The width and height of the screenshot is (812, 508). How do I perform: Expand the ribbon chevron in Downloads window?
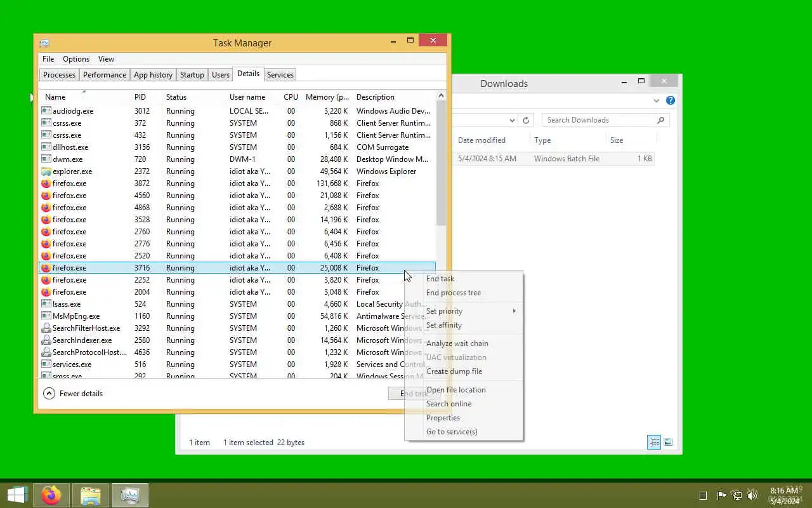click(x=657, y=100)
